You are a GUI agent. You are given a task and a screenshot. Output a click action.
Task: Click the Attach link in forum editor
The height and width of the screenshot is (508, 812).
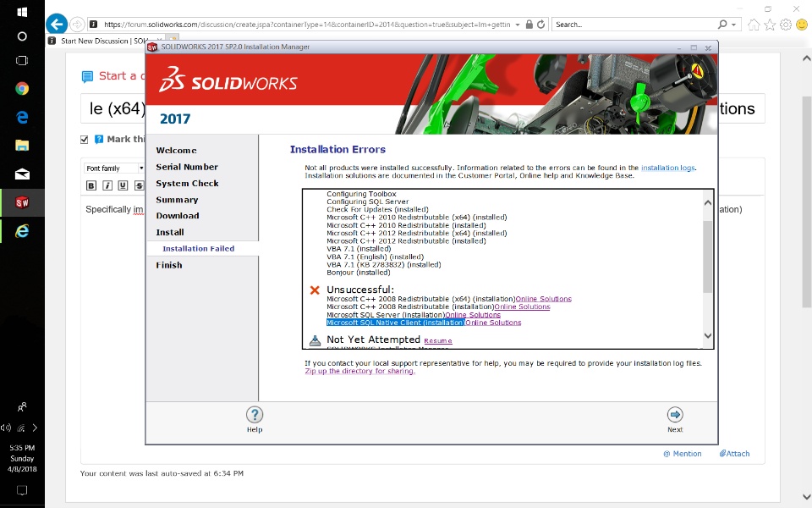pyautogui.click(x=734, y=454)
